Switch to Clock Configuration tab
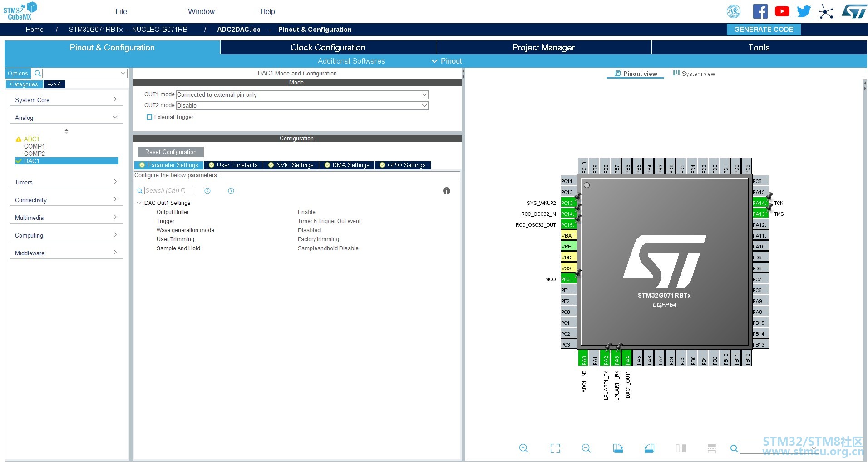Viewport: 868px width, 462px height. pos(328,47)
